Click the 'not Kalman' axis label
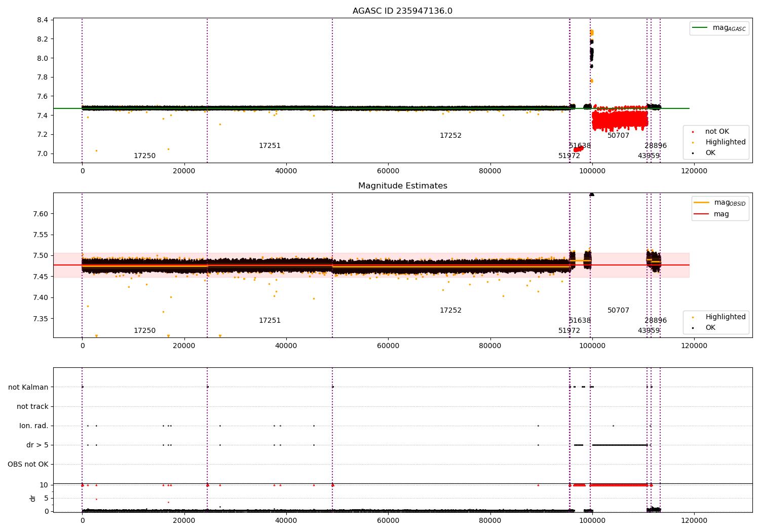760x532 pixels. [28, 388]
